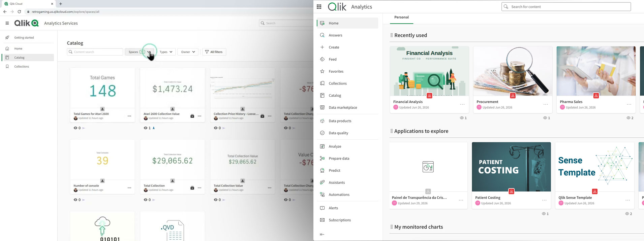Focus the Content search field in Catalog
Image resolution: width=644 pixels, height=241 pixels.
[x=95, y=52]
